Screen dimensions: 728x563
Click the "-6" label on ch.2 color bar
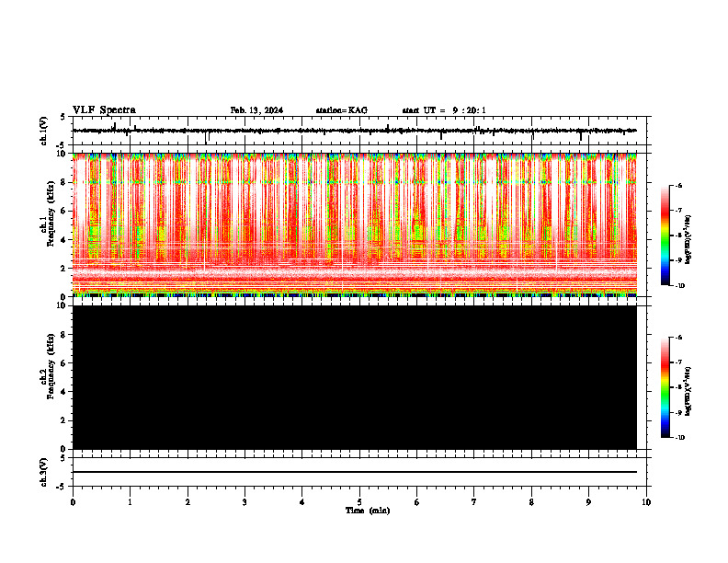pos(678,338)
